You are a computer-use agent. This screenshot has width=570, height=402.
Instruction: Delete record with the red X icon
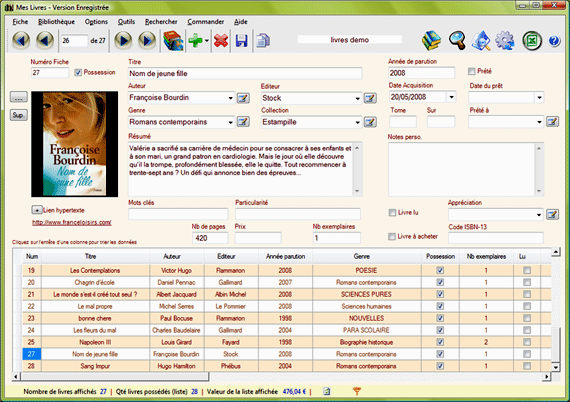(x=221, y=40)
